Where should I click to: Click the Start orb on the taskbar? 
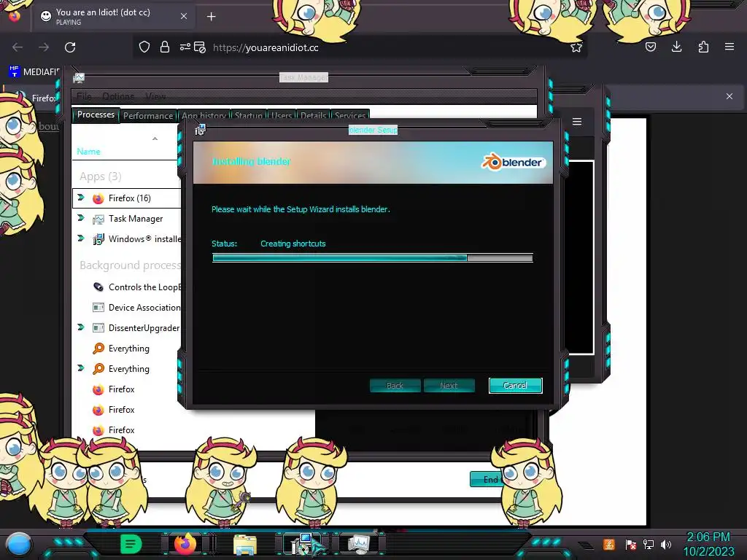point(19,544)
